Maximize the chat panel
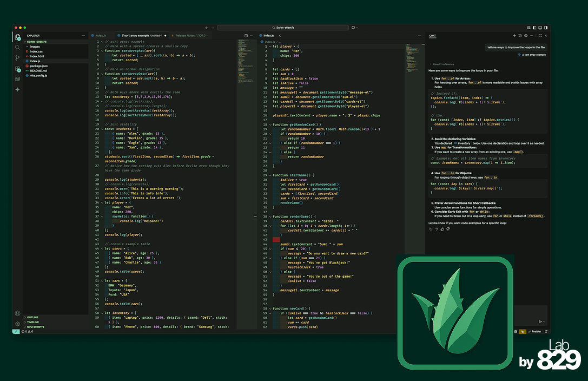Viewport: 588px width, 381px height. pos(539,36)
